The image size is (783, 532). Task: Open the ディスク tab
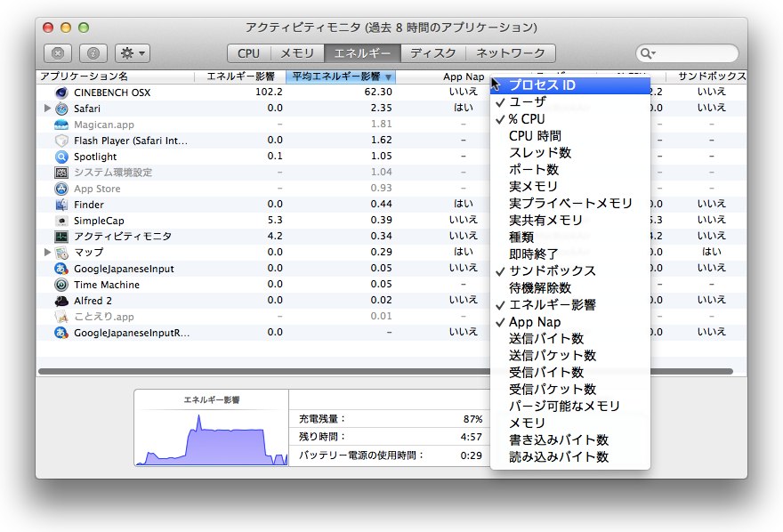pyautogui.click(x=433, y=52)
